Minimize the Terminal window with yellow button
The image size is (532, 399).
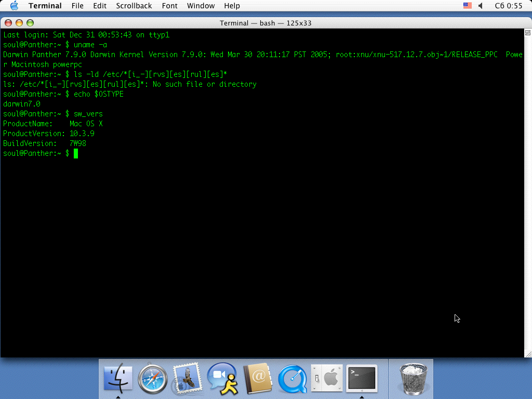[x=19, y=23]
